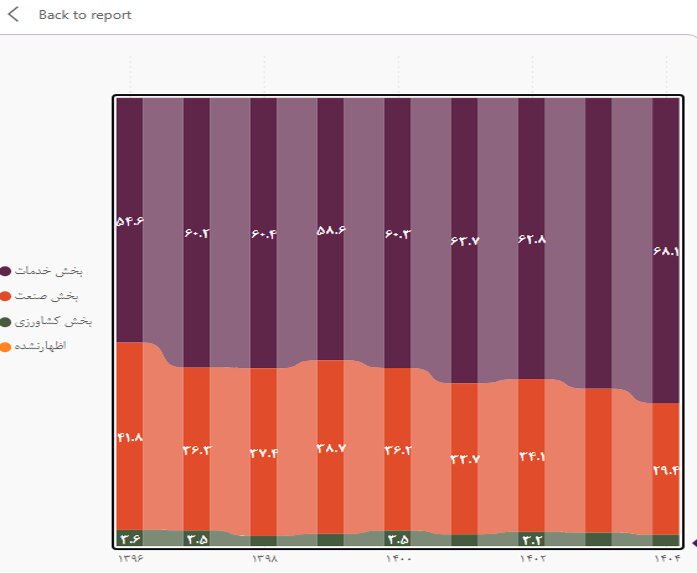
Task: Select the dark green segment under the ۲۹.۴ bar
Action: click(666, 540)
